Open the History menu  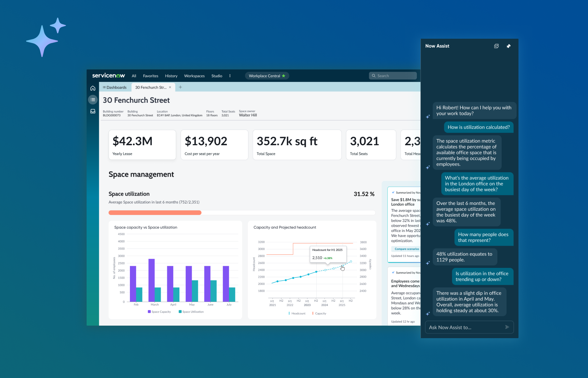point(171,76)
